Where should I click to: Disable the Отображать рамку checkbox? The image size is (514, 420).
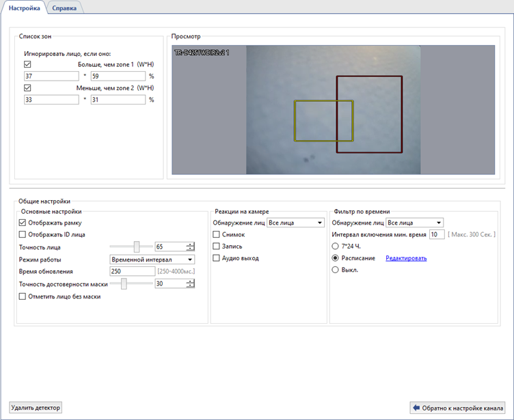tap(23, 223)
